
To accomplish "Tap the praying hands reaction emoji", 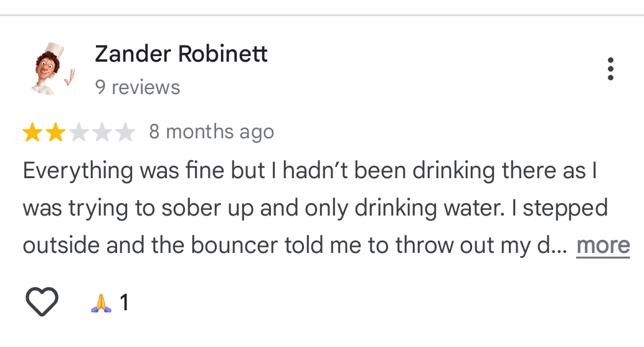I will tap(101, 303).
